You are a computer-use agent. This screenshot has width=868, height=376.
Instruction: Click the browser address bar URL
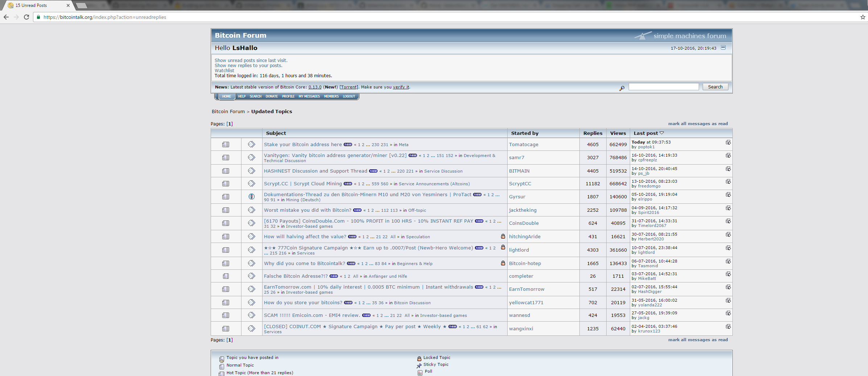coord(105,17)
